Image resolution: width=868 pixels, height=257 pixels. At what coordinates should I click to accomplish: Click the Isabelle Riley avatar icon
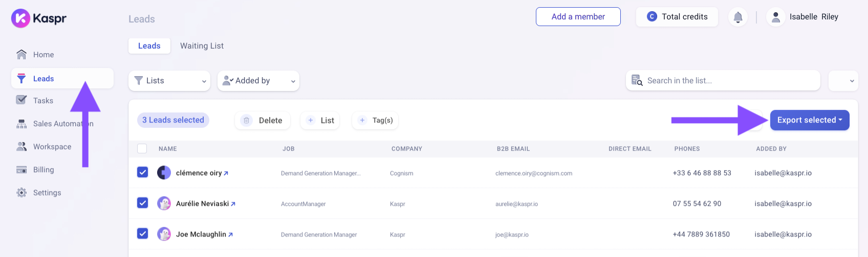tap(776, 17)
